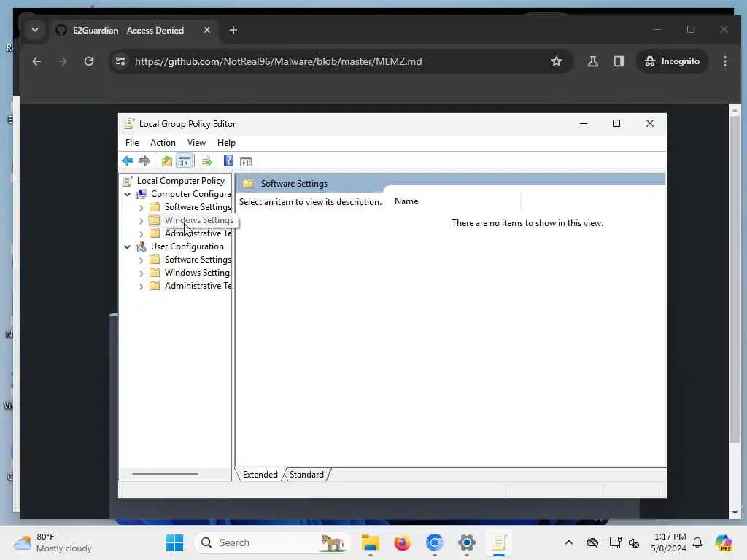Open Settings gear from the taskbar

(467, 542)
